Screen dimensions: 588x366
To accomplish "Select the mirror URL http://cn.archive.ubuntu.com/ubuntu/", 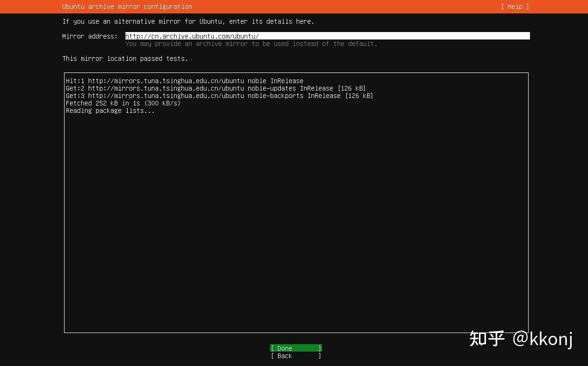I will pyautogui.click(x=192, y=36).
